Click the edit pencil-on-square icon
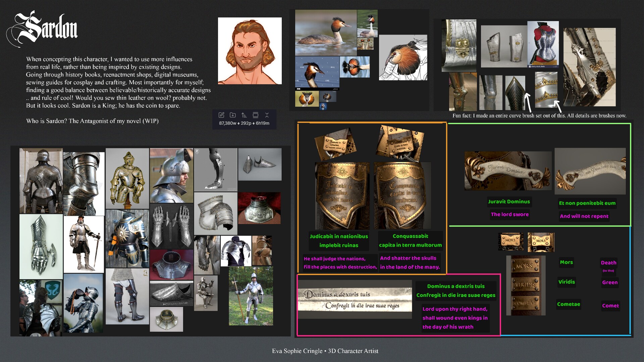Screen dimensions: 644x362 pos(221,115)
